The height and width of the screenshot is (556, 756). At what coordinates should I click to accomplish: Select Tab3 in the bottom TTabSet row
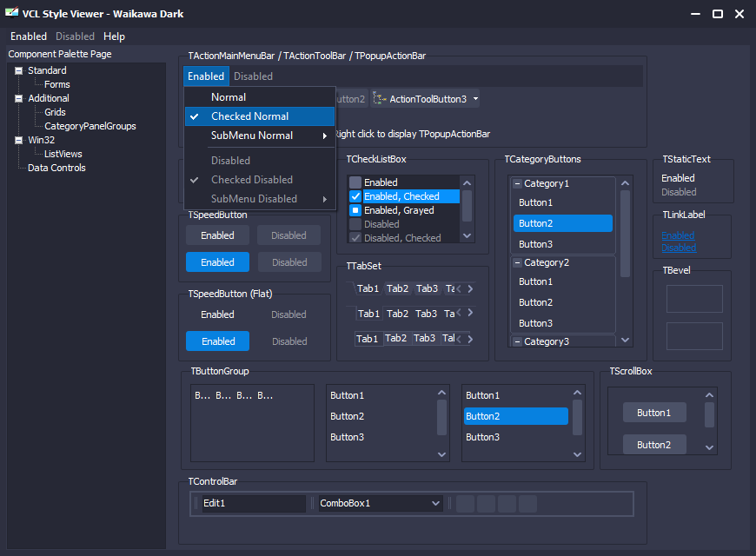(424, 338)
